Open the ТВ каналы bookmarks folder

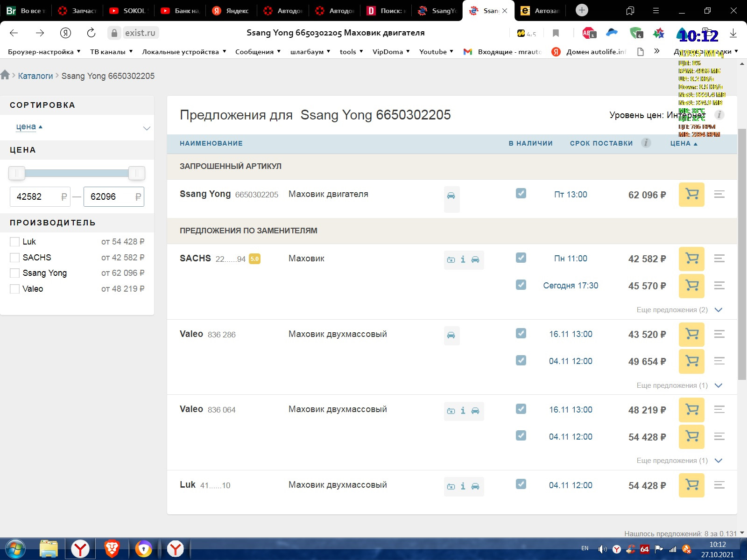pyautogui.click(x=111, y=52)
